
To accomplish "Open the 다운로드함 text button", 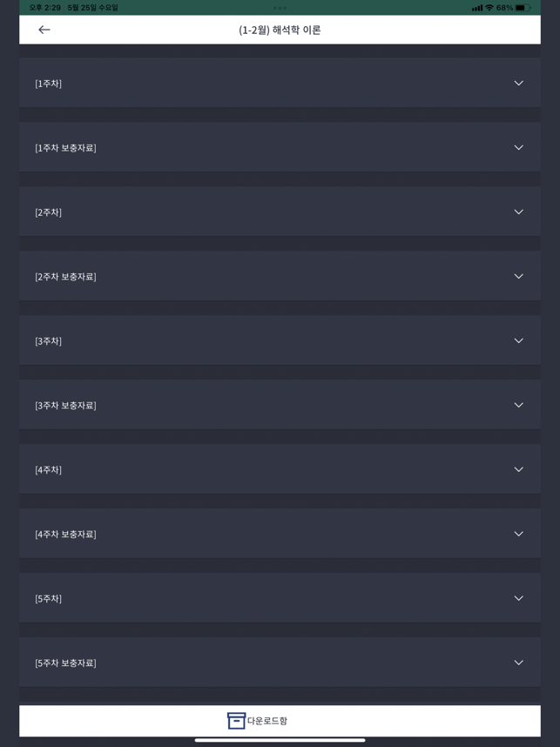I will click(267, 721).
